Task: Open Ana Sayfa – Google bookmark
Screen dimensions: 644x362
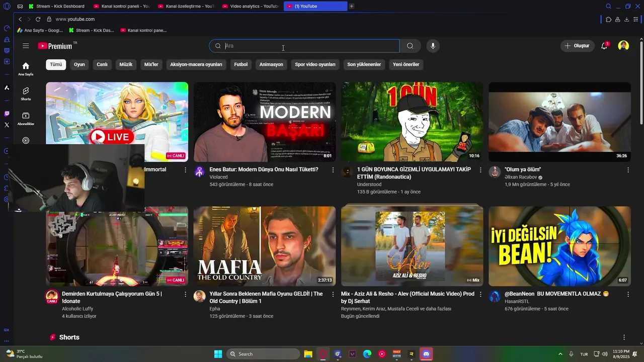Action: [x=40, y=30]
